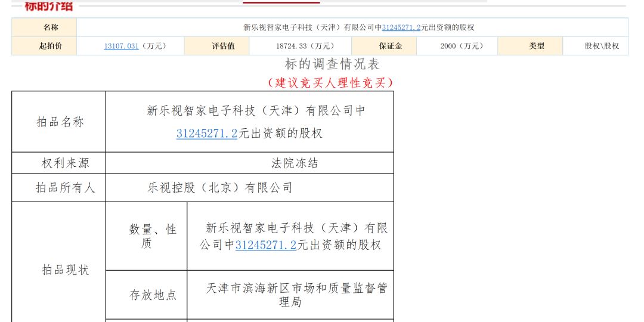The height and width of the screenshot is (322, 644).
Task: Click the 标的调查情况表 heading
Action: click(332, 64)
